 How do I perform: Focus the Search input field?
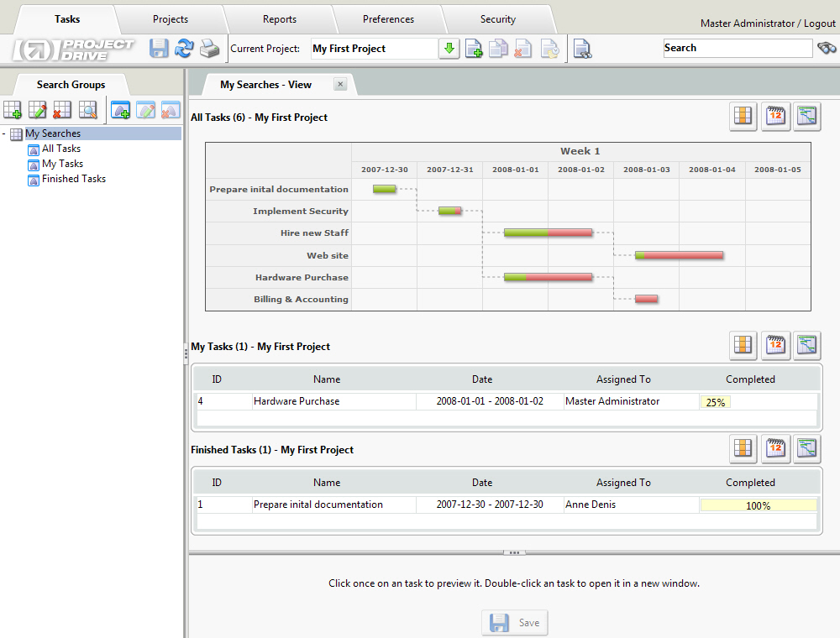[x=738, y=48]
